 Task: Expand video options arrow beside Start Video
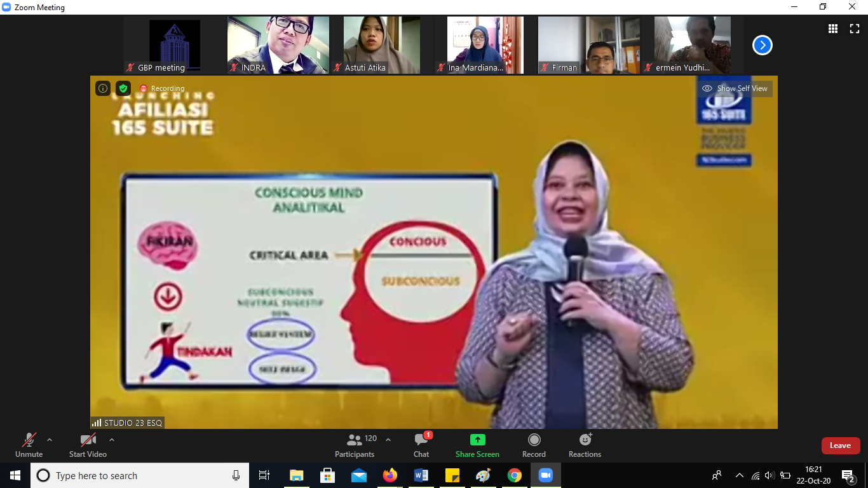pyautogui.click(x=112, y=440)
